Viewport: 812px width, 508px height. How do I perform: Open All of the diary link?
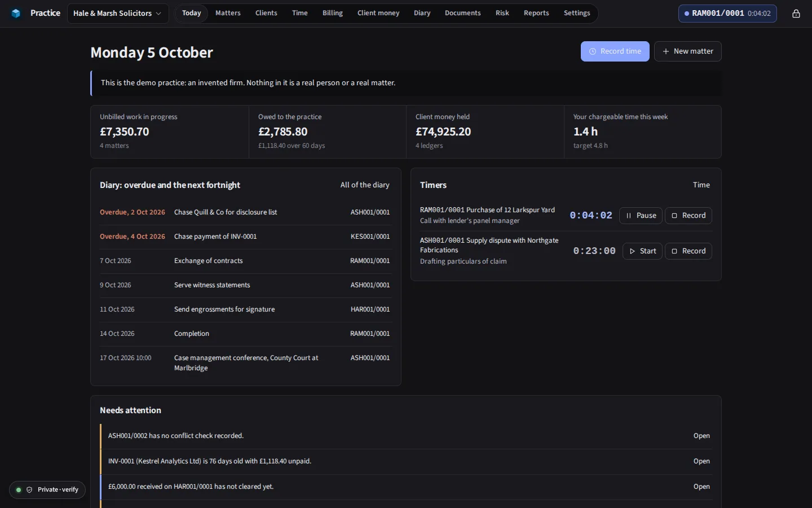tap(365, 185)
